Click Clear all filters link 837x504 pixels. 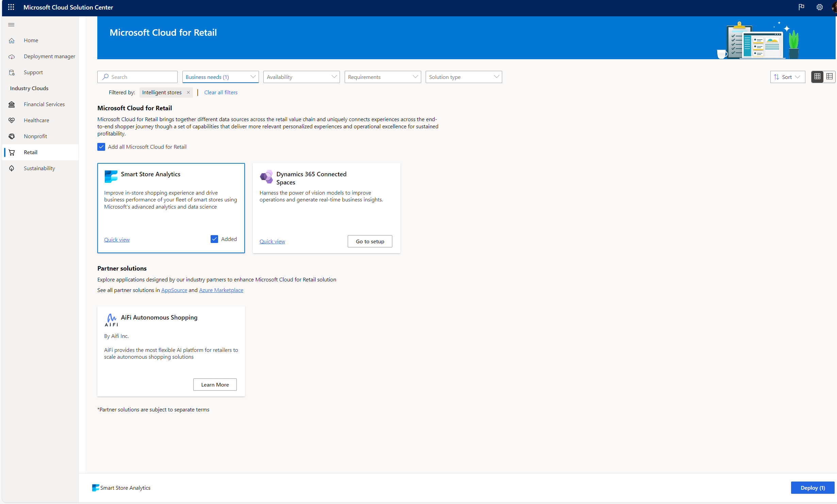click(x=221, y=93)
